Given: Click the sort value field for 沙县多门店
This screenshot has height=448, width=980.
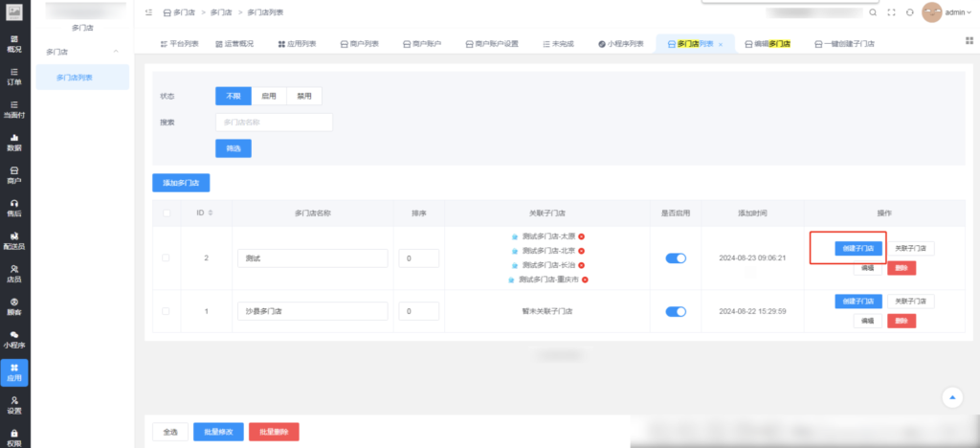Looking at the screenshot, I should pos(419,311).
